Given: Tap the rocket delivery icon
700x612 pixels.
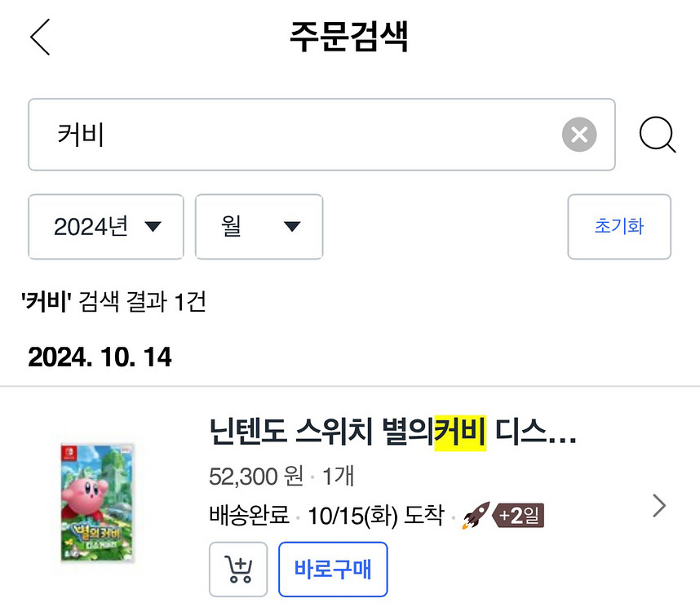Looking at the screenshot, I should (475, 517).
